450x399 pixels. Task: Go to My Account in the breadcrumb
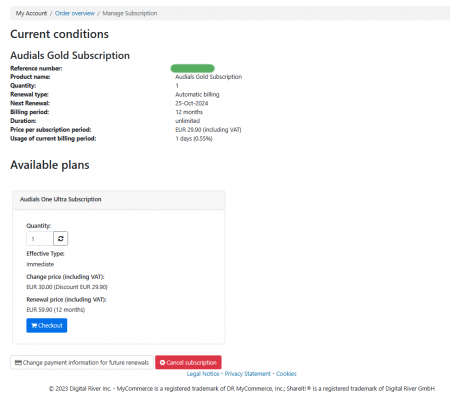pos(31,13)
